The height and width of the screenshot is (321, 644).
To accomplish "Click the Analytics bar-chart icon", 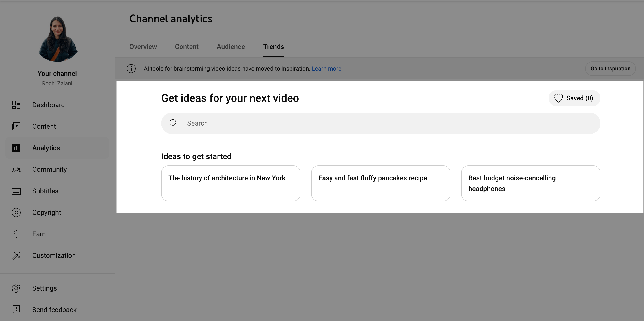I will (16, 148).
